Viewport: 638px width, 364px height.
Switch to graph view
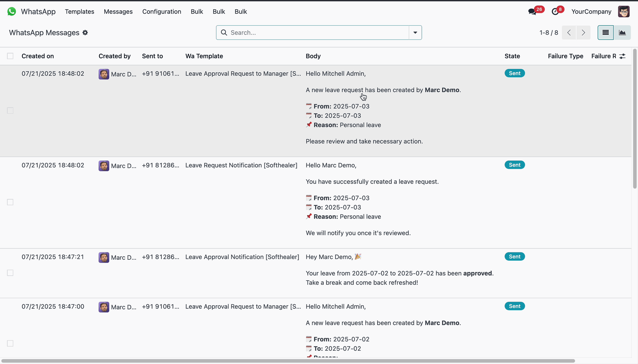pyautogui.click(x=622, y=33)
